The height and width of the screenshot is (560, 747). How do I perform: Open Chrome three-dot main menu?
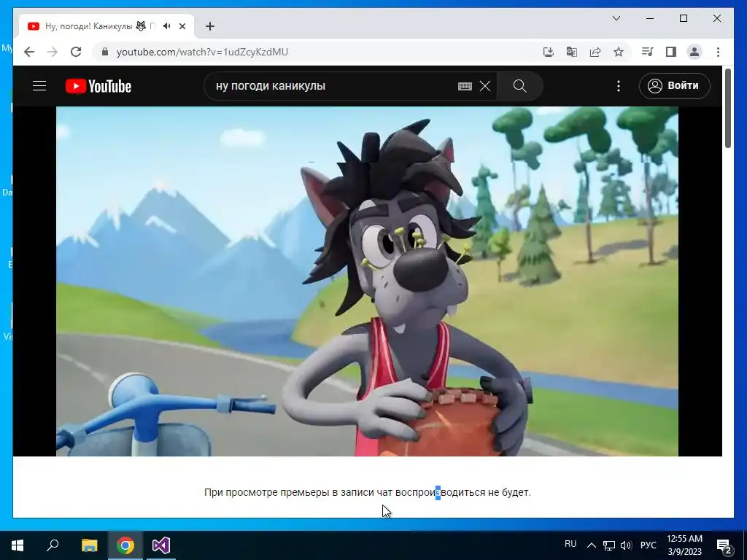718,52
